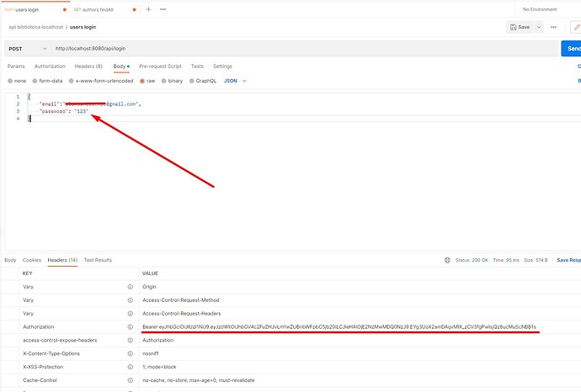Show info for Access-Control-Request-Headers Vary header

tap(130, 314)
